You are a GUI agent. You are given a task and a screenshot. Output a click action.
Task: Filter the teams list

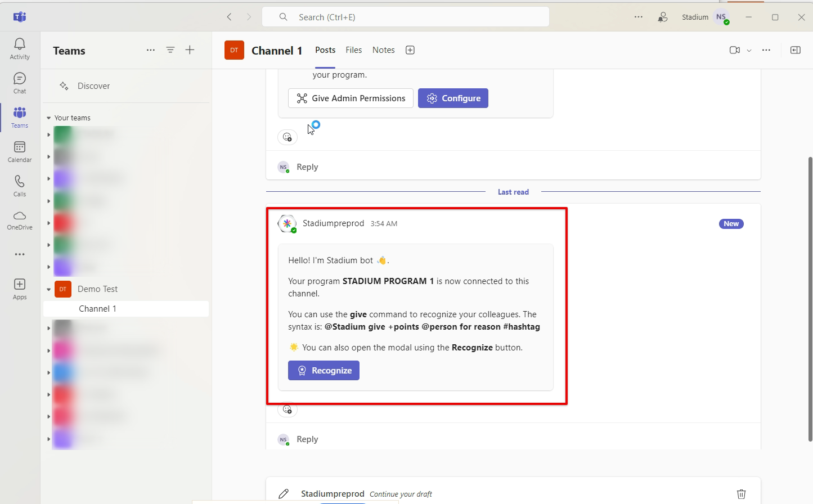coord(170,50)
